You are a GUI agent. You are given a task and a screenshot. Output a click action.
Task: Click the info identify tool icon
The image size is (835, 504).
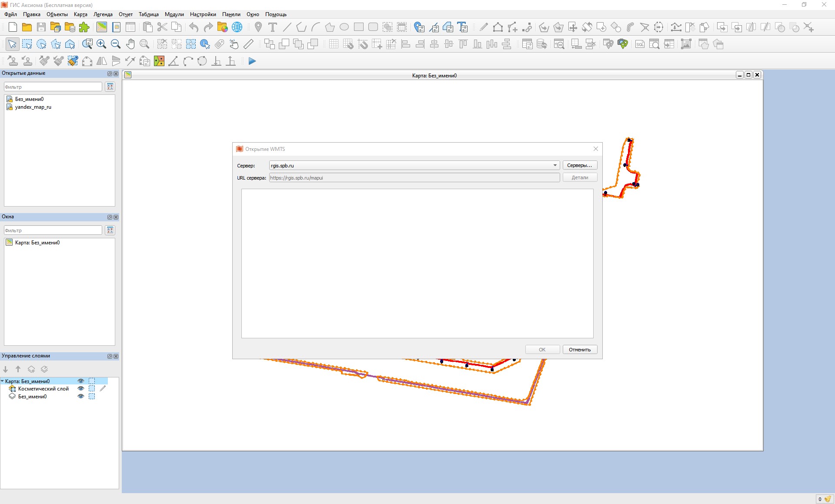(x=205, y=44)
